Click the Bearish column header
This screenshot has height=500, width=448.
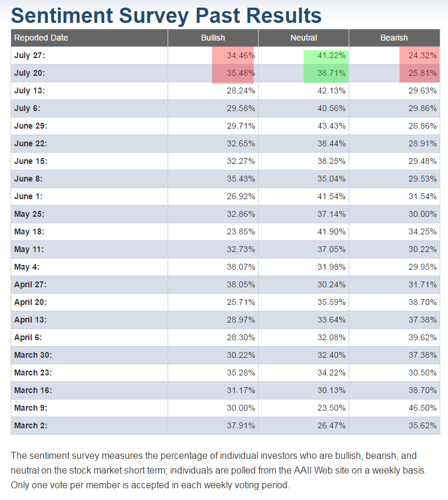394,38
